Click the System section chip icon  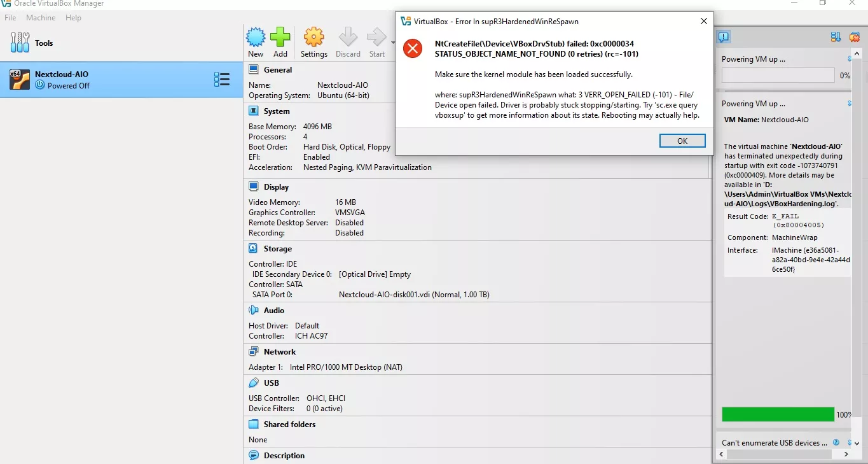[254, 111]
